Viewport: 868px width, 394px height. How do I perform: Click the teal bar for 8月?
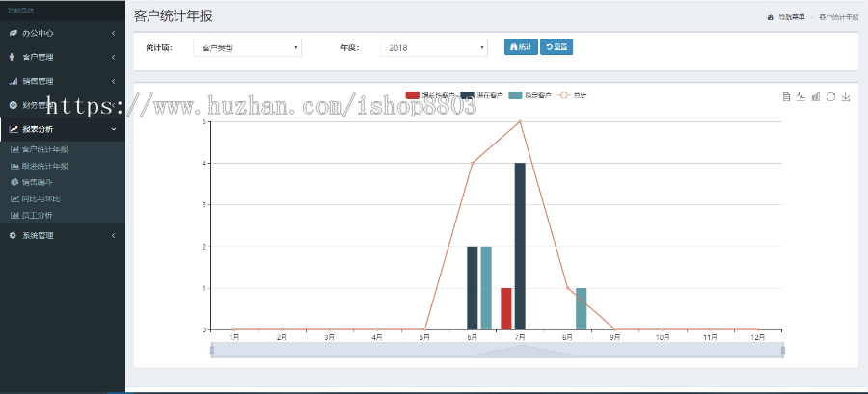[582, 309]
